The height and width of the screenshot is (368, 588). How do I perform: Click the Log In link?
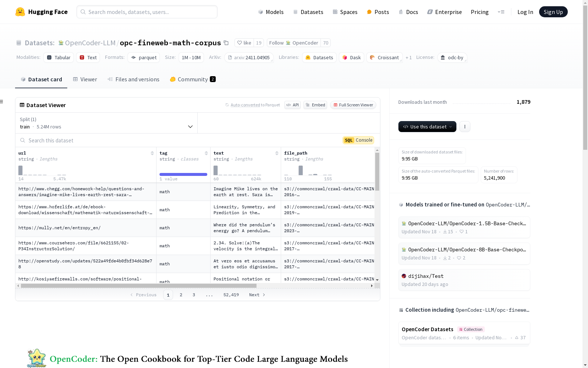pyautogui.click(x=525, y=12)
